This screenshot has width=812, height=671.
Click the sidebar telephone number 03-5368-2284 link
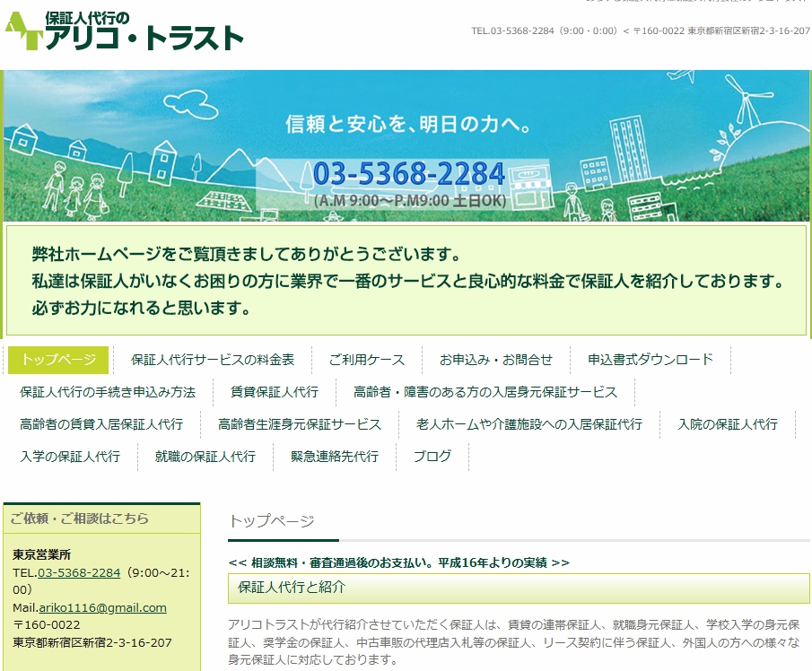[79, 572]
